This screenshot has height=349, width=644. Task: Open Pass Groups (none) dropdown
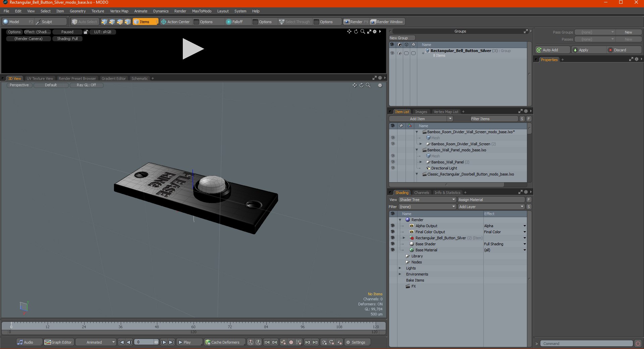595,32
